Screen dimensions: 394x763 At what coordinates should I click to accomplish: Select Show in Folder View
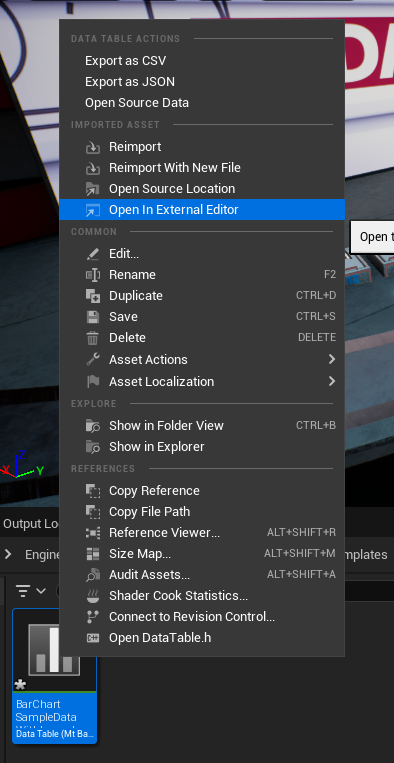(x=202, y=426)
